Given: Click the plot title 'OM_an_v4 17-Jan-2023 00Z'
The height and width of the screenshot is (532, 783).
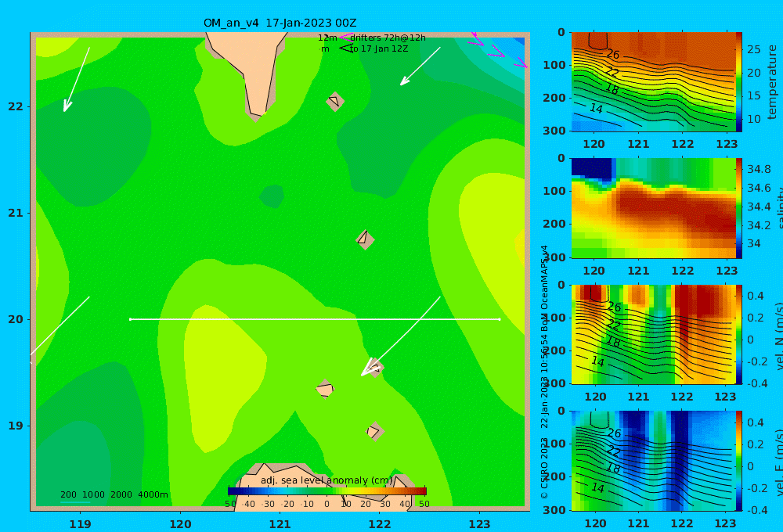Looking at the screenshot, I should click(x=280, y=23).
